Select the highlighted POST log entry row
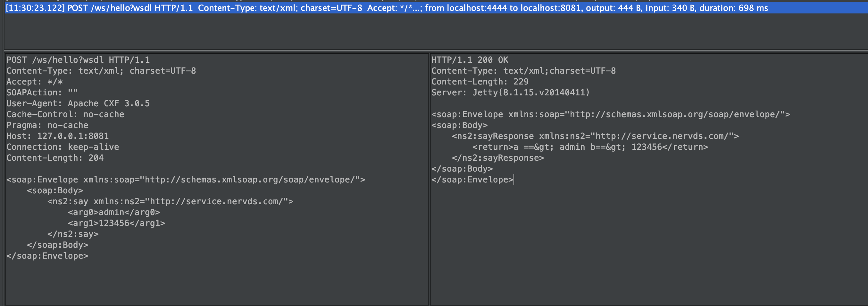 (x=387, y=8)
